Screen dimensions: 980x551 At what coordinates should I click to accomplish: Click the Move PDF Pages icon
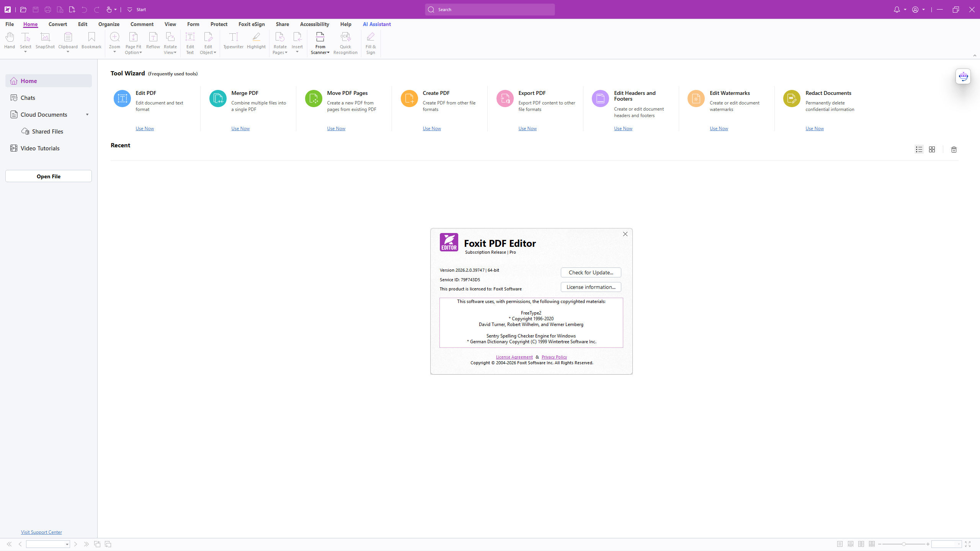tap(314, 99)
